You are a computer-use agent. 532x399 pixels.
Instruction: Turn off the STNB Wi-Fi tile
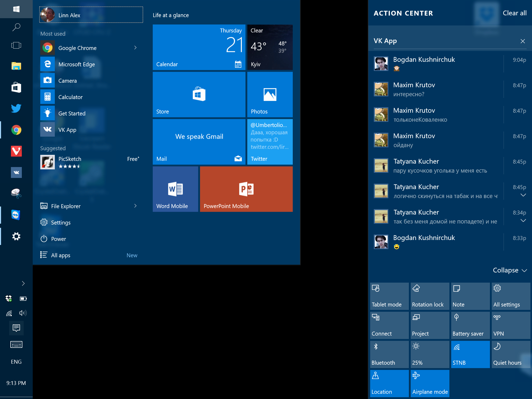point(470,354)
